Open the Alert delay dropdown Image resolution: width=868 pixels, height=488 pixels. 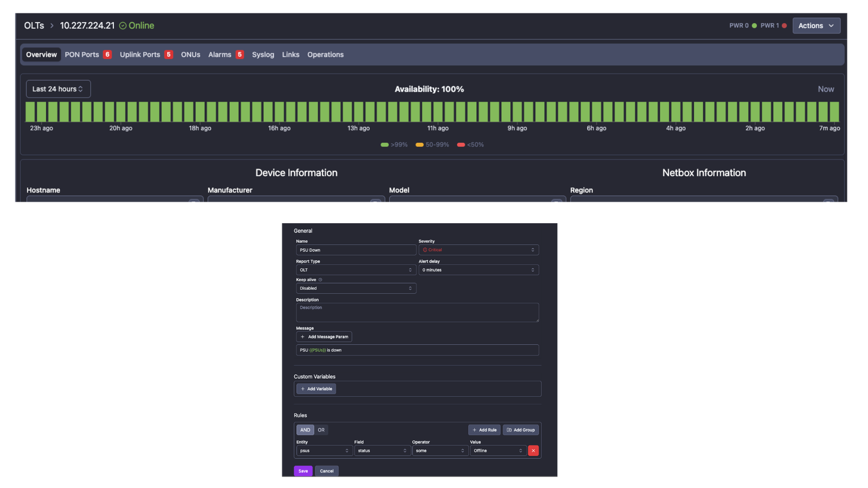pyautogui.click(x=479, y=270)
